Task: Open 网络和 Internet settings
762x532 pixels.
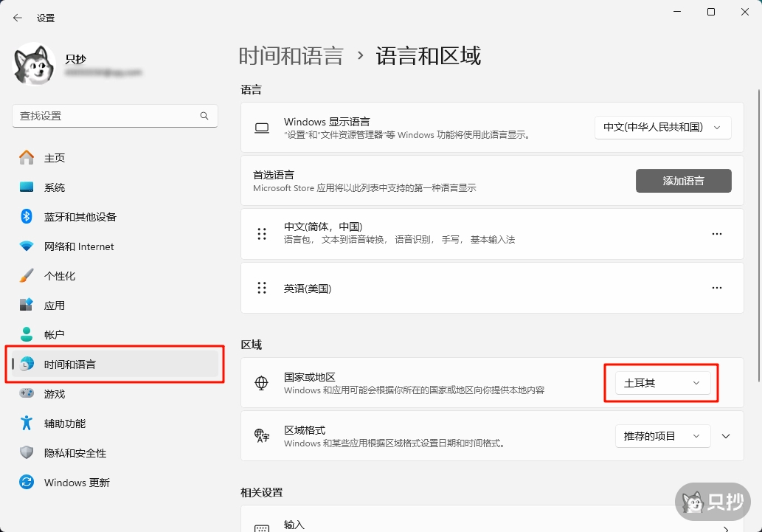Action: coord(79,246)
